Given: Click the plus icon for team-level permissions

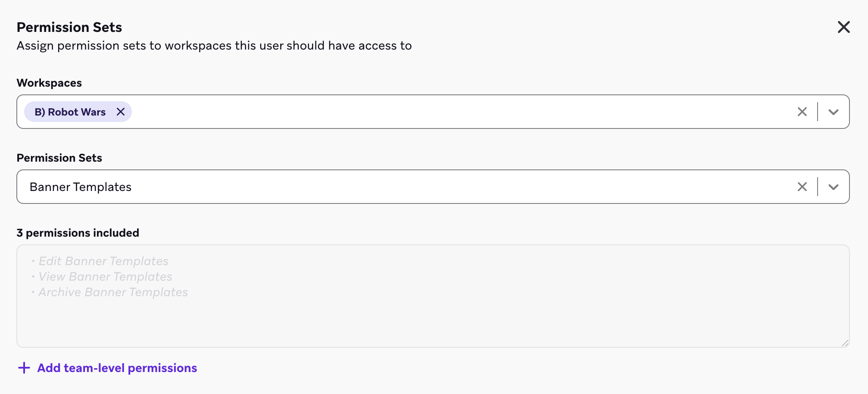Looking at the screenshot, I should 24,368.
